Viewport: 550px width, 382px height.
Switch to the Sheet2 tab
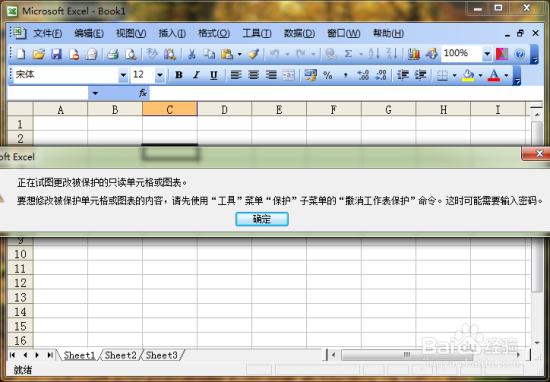(120, 355)
